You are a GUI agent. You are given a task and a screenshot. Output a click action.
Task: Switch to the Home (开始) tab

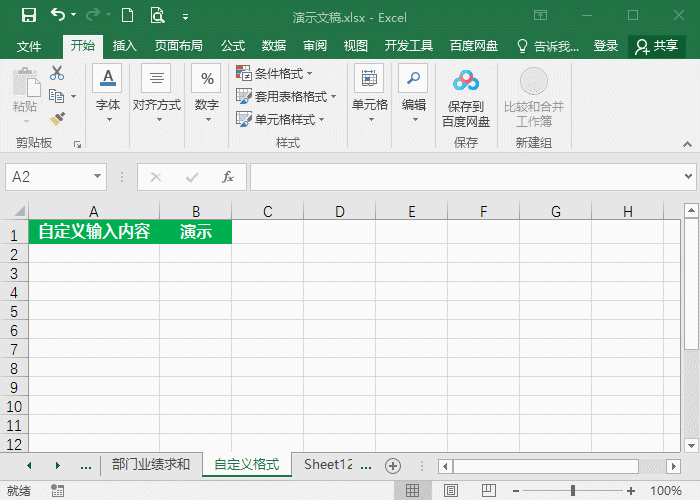pyautogui.click(x=83, y=46)
